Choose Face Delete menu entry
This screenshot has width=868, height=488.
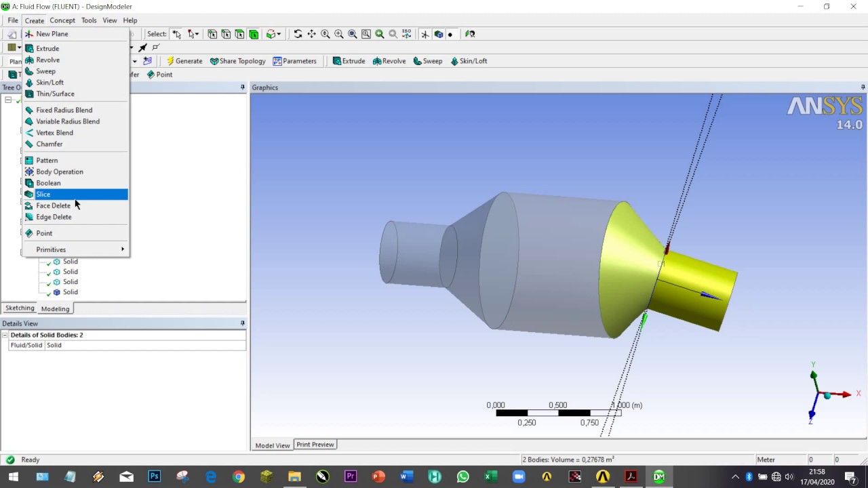(x=76, y=205)
